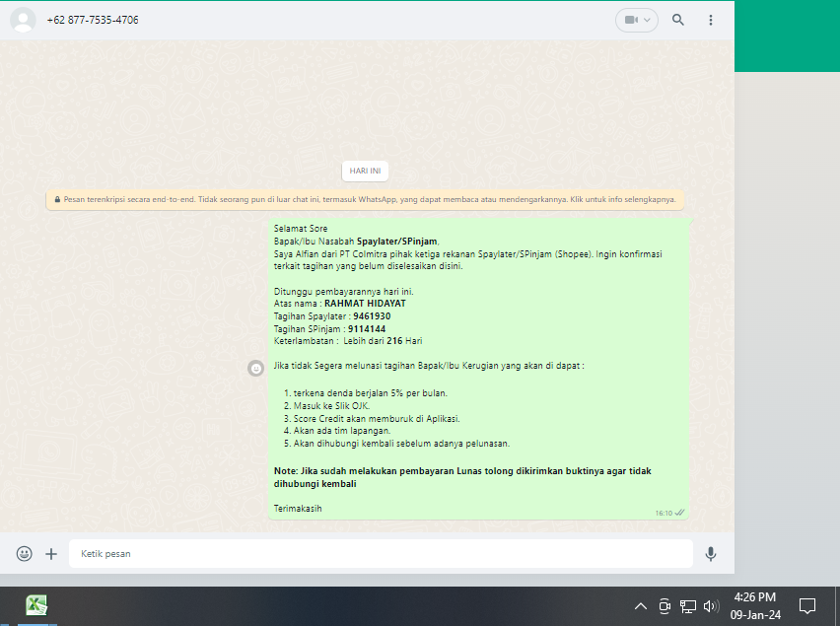Open contact info for +62 877-7535-4706
840x626 pixels.
93,21
